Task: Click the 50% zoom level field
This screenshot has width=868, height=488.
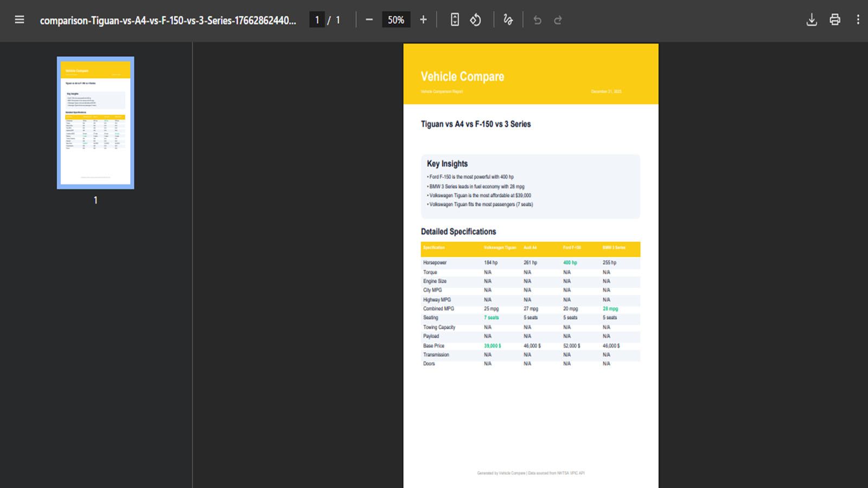Action: 396,20
